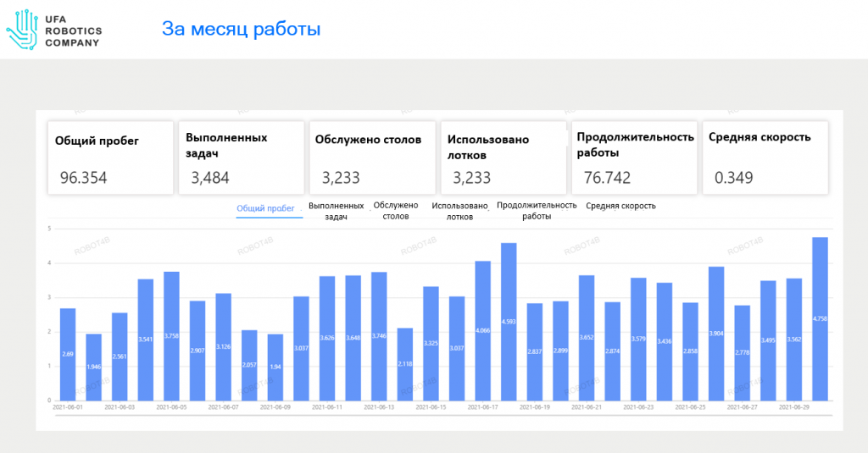
Task: Click the bar labeled 3.648
Action: click(x=353, y=338)
